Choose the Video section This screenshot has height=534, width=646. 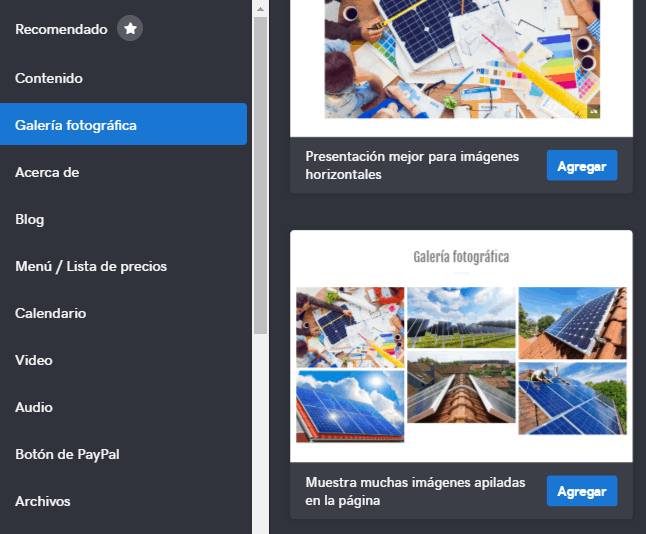pos(34,360)
